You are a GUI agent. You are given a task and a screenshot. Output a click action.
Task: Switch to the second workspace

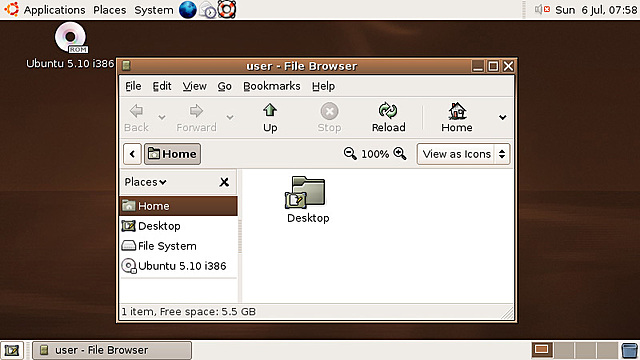pos(564,350)
